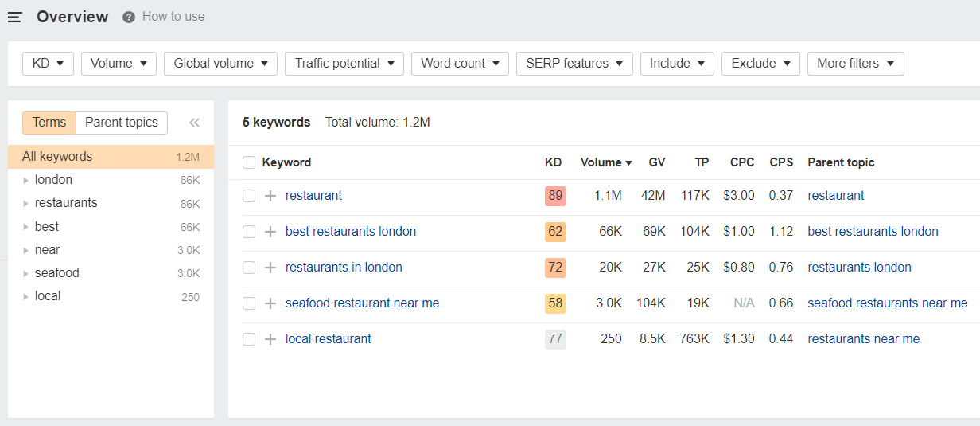Add 'restaurants in london' with plus icon
980x426 pixels.
pos(270,268)
